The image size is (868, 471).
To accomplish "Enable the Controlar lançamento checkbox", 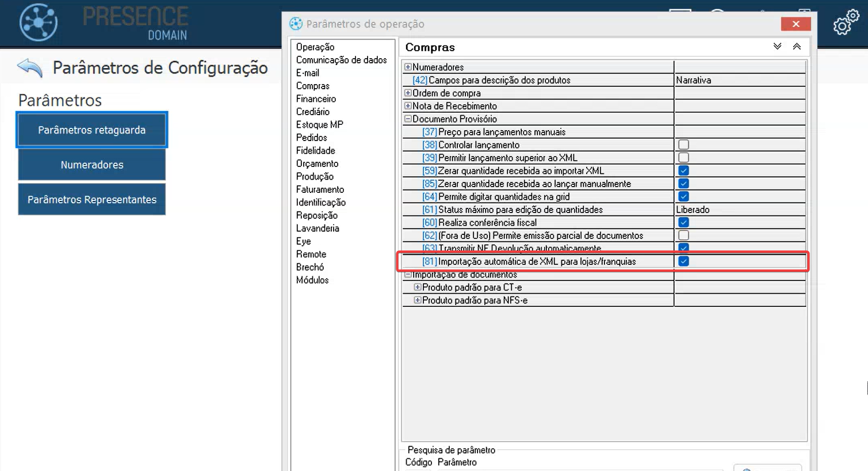I will [x=683, y=145].
